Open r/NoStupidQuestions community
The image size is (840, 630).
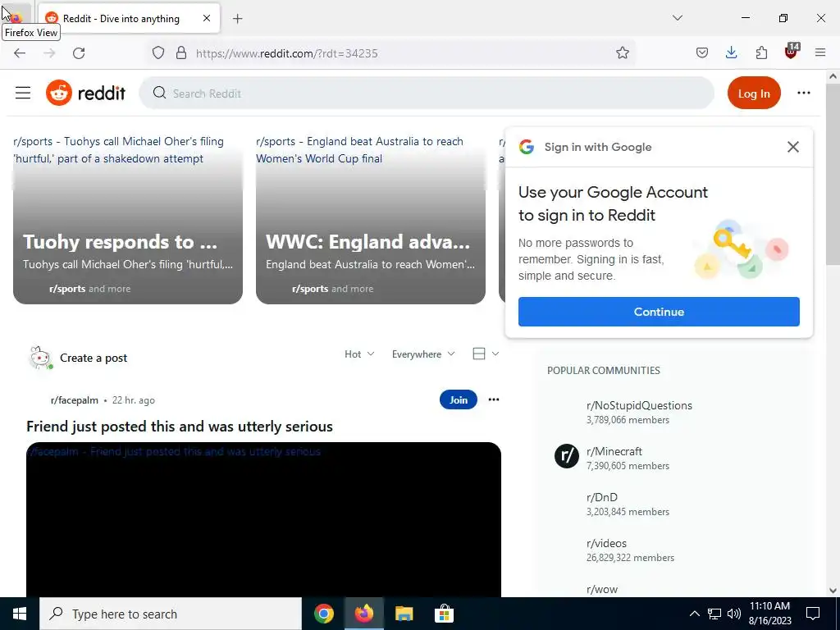[639, 405]
